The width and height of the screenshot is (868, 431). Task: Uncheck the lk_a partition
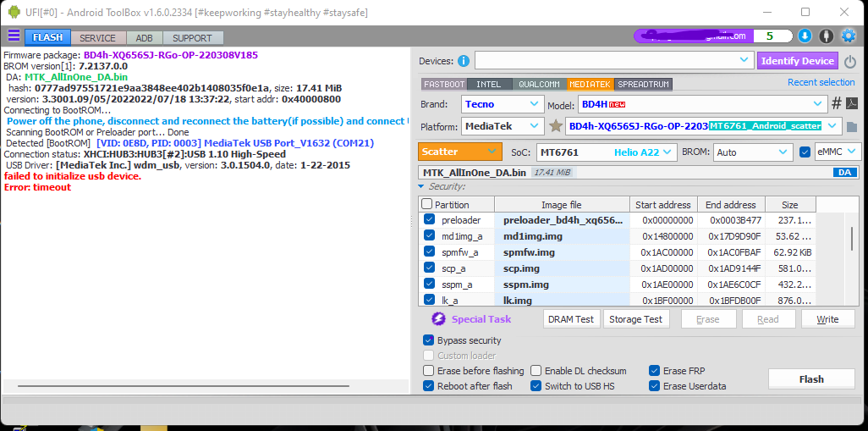(429, 300)
